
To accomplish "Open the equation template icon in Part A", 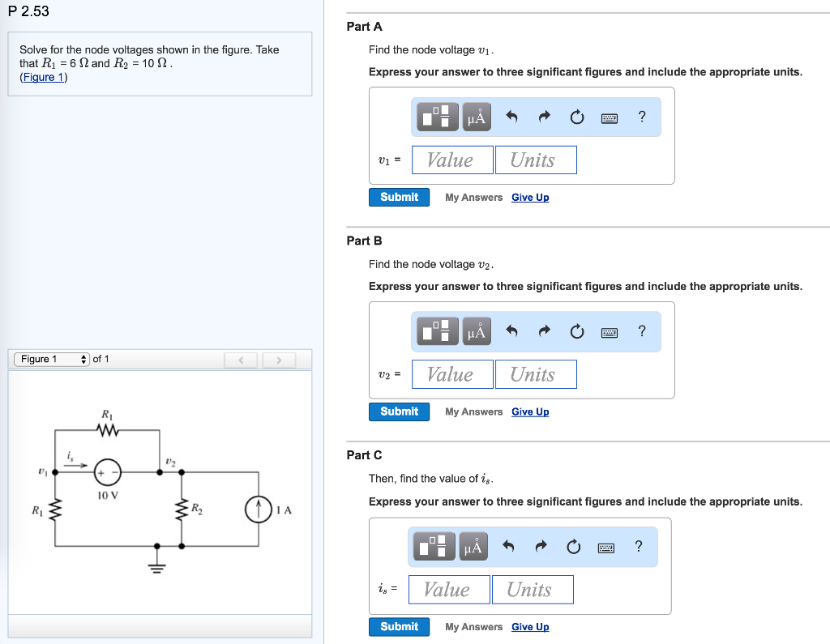I will tap(436, 116).
